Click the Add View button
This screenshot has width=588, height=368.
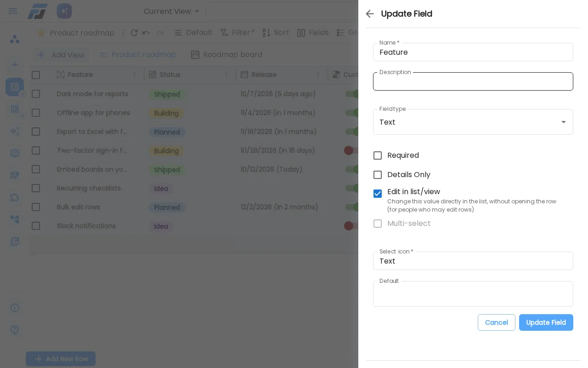[61, 55]
